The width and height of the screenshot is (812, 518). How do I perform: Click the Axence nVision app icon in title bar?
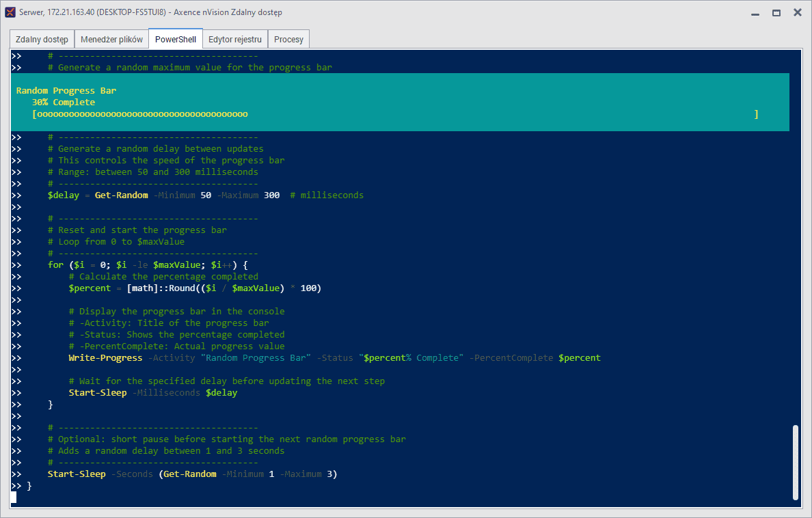coord(10,12)
